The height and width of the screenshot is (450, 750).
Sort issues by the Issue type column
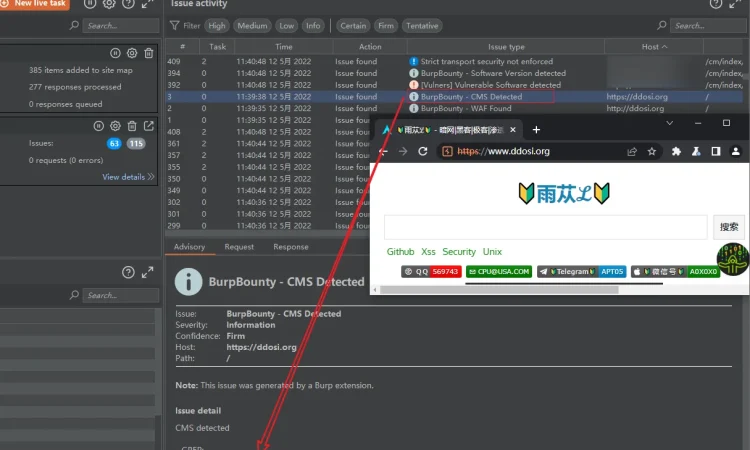tap(506, 46)
